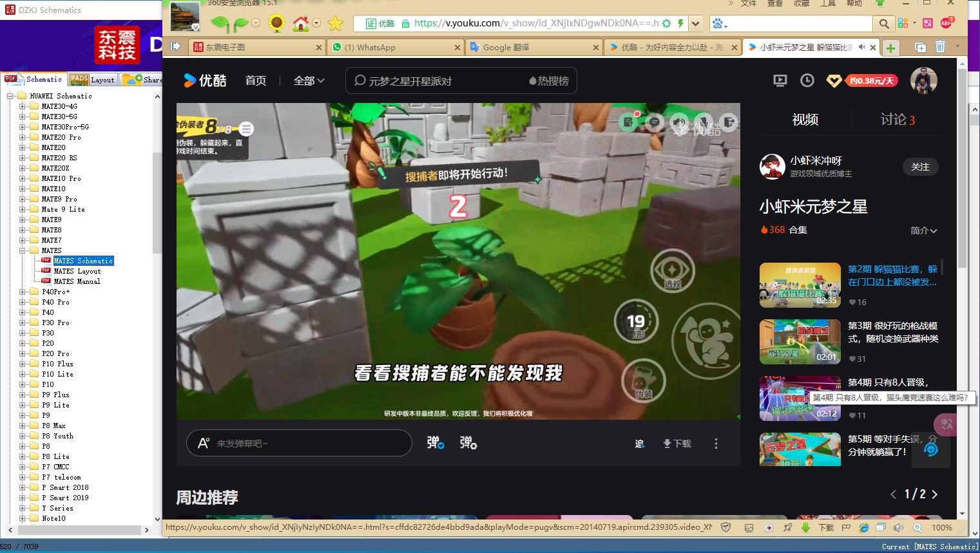
Task: Click the red ABP ad-blocker icon
Action: click(946, 23)
